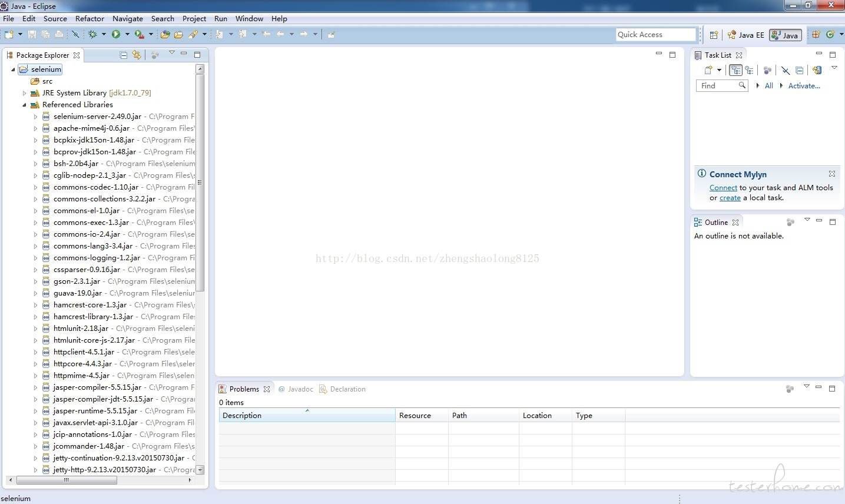Toggle Focus on Active Task in Problems view

coord(790,389)
